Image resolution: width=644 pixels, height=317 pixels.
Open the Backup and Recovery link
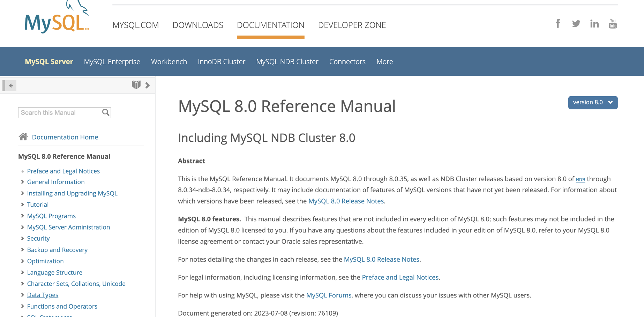[x=57, y=250]
